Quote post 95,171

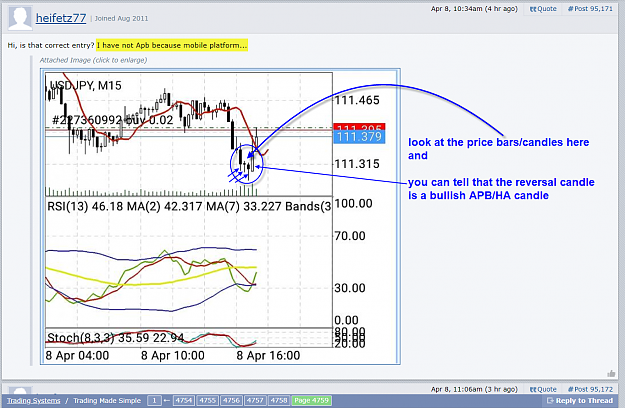[x=543, y=9]
